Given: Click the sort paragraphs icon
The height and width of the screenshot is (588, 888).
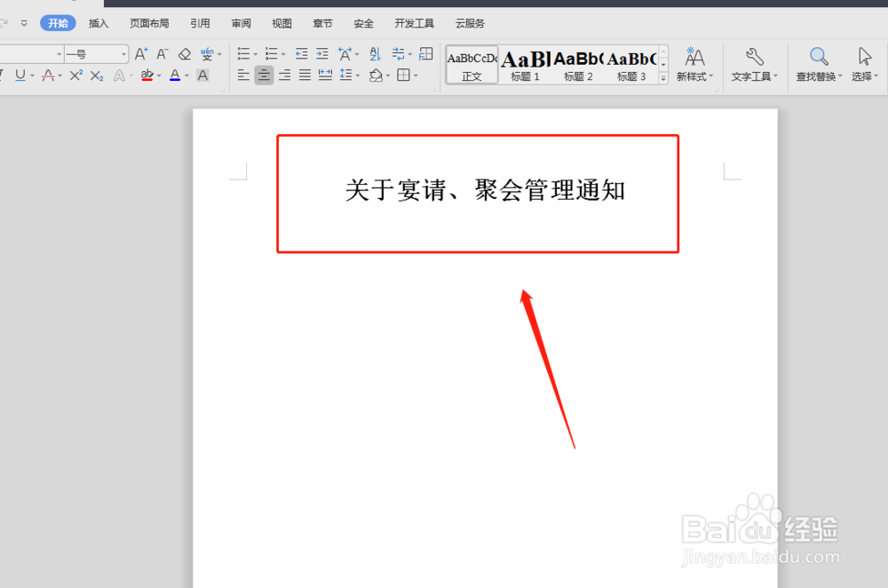Looking at the screenshot, I should point(375,53).
